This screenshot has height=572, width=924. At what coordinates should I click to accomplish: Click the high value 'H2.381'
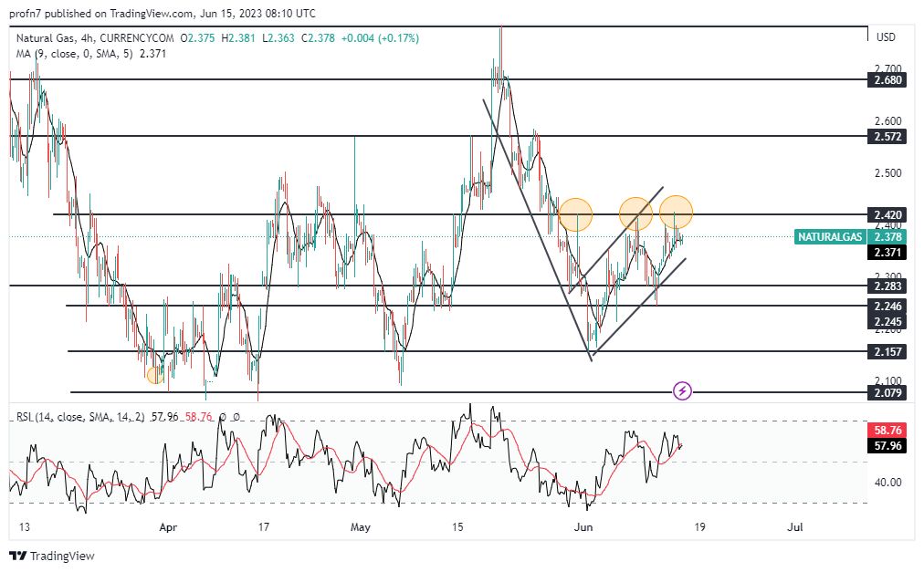[x=238, y=38]
